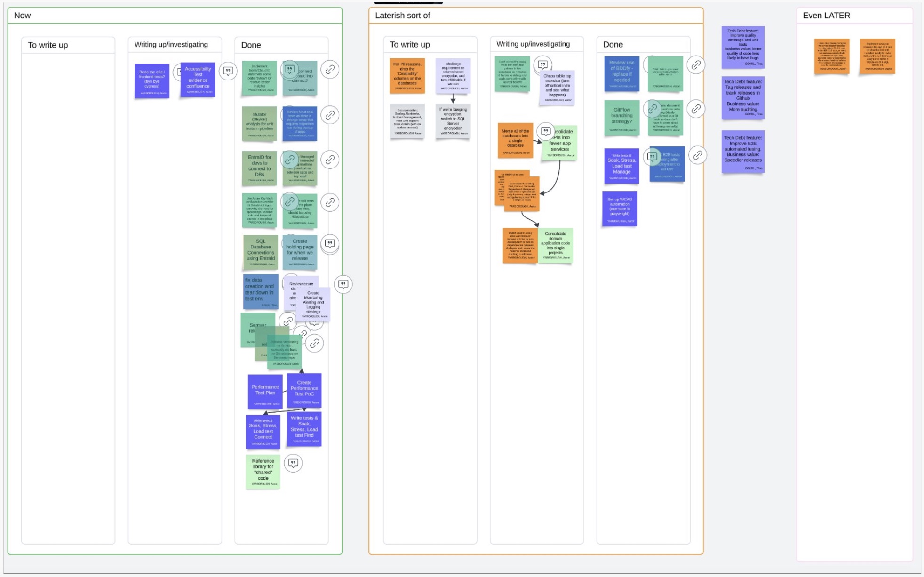This screenshot has width=924, height=577.
Task: Select 'Create Performance Test PoC' sticky note
Action: [304, 391]
